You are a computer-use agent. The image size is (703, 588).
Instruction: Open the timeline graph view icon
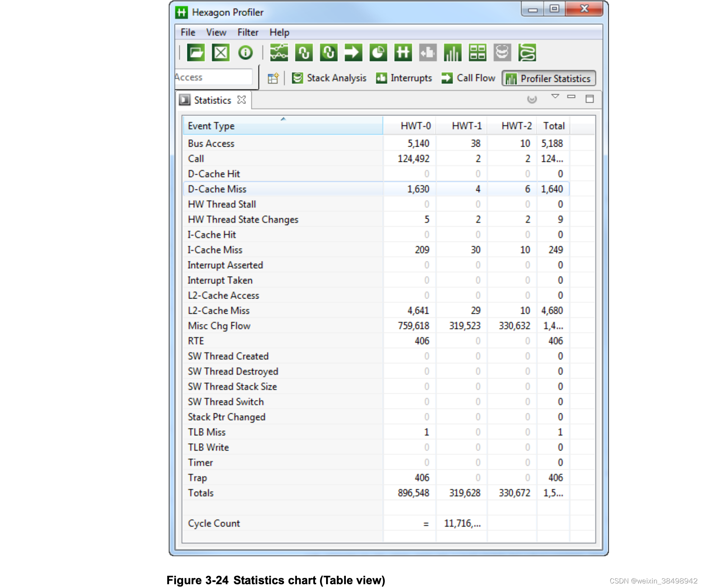(x=279, y=52)
